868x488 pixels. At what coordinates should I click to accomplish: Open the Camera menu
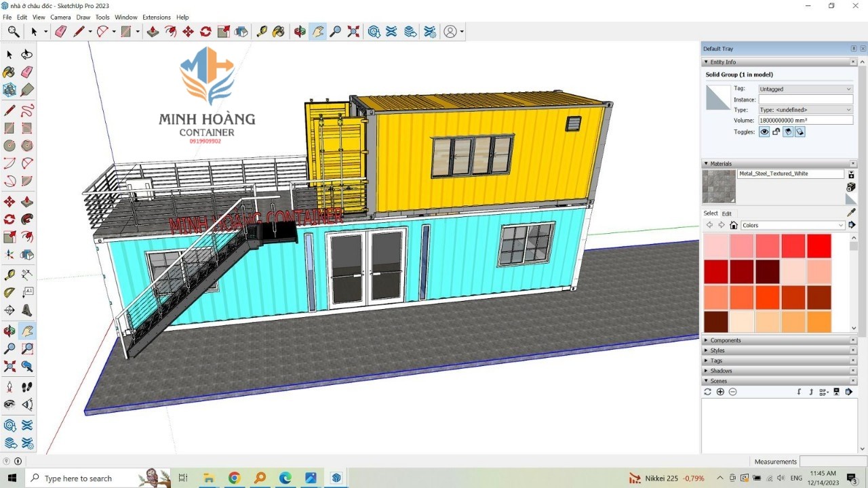click(x=60, y=17)
